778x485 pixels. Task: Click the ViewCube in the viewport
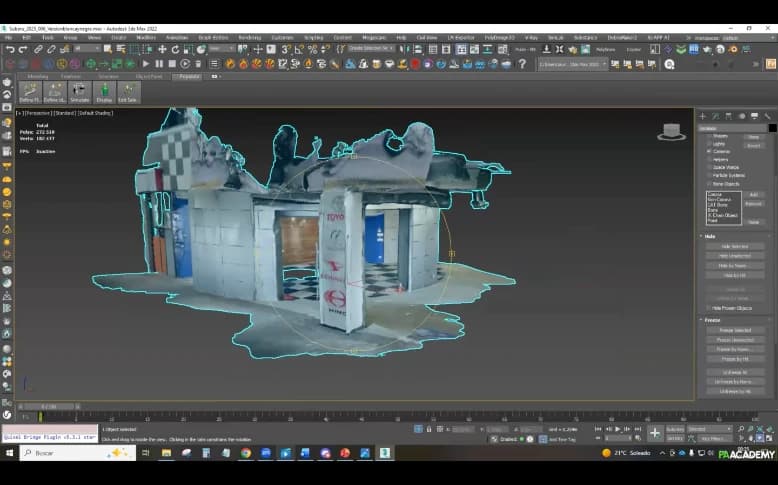pos(671,132)
